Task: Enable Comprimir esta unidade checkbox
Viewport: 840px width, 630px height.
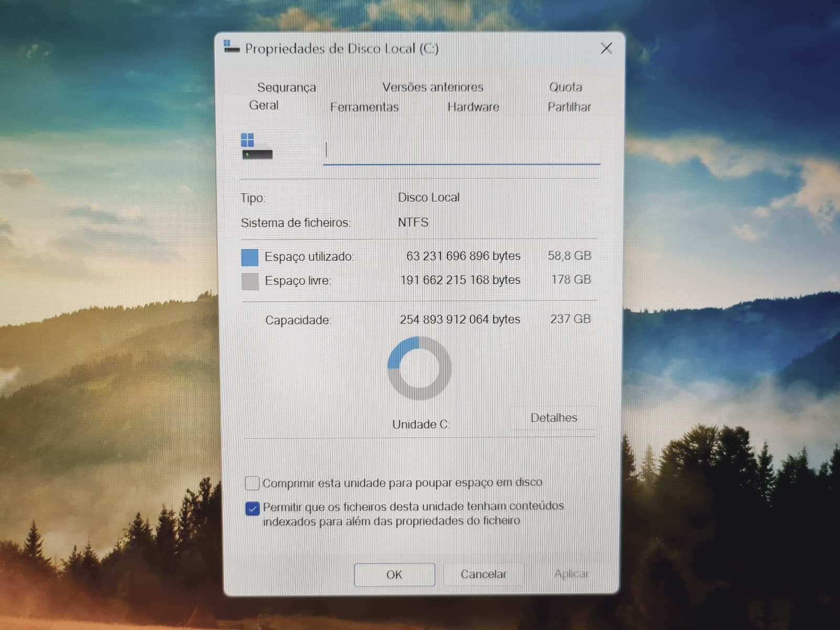Action: point(253,482)
